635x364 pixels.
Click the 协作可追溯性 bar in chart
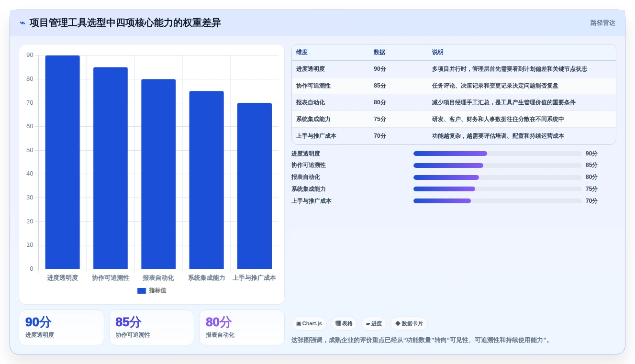111,168
